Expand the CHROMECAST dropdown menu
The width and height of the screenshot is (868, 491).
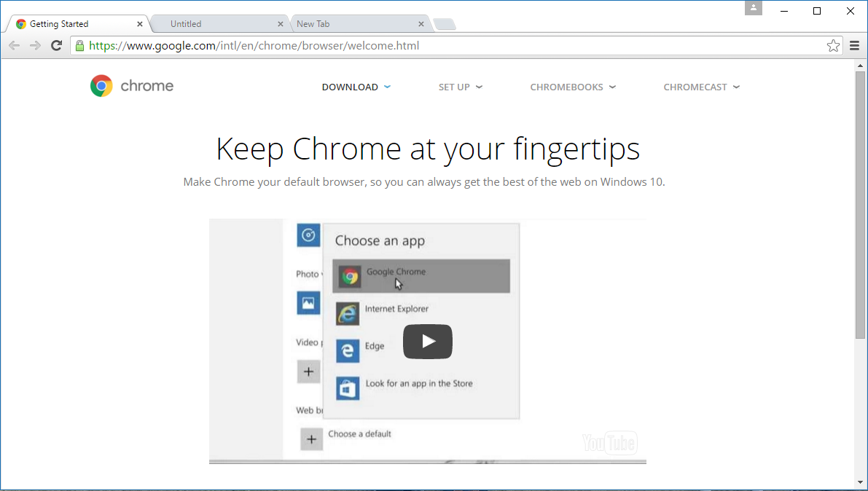coord(701,87)
